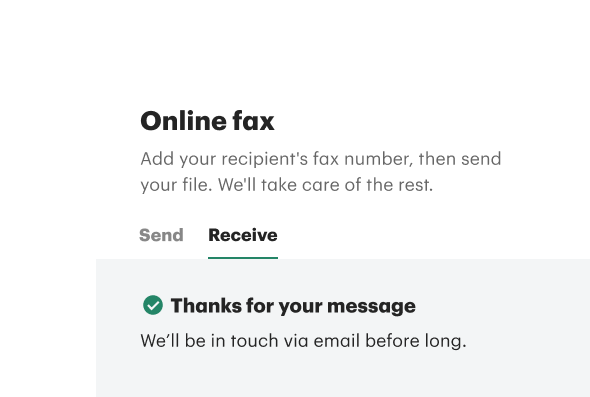
Task: Click the word Online in the page title
Action: [183, 121]
